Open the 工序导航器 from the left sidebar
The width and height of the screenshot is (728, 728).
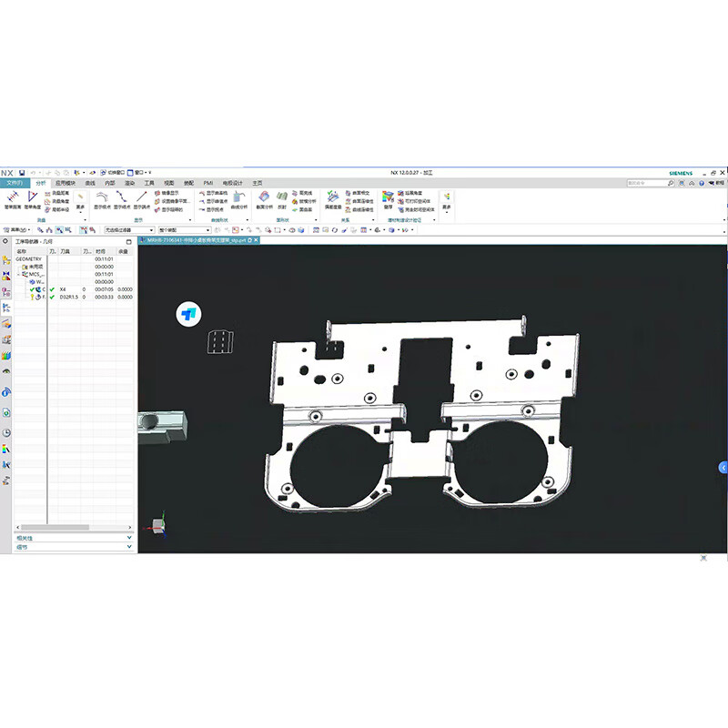click(7, 307)
